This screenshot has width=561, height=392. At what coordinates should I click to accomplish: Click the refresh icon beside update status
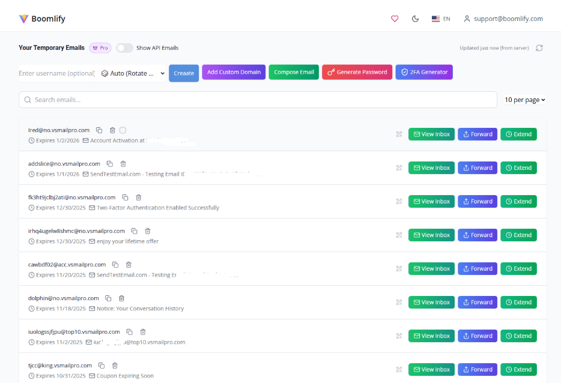(539, 48)
